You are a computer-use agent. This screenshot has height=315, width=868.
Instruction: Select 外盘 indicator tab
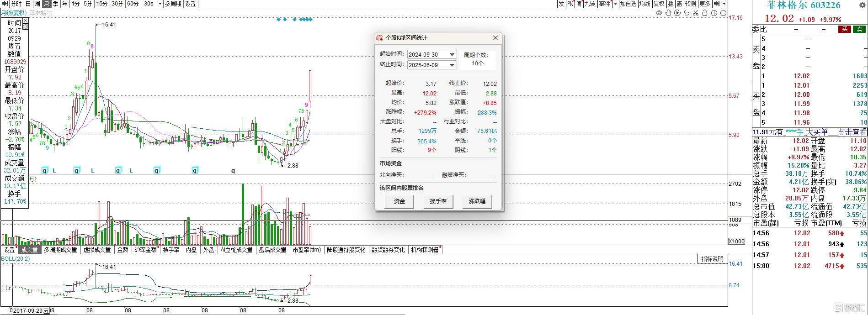point(208,250)
